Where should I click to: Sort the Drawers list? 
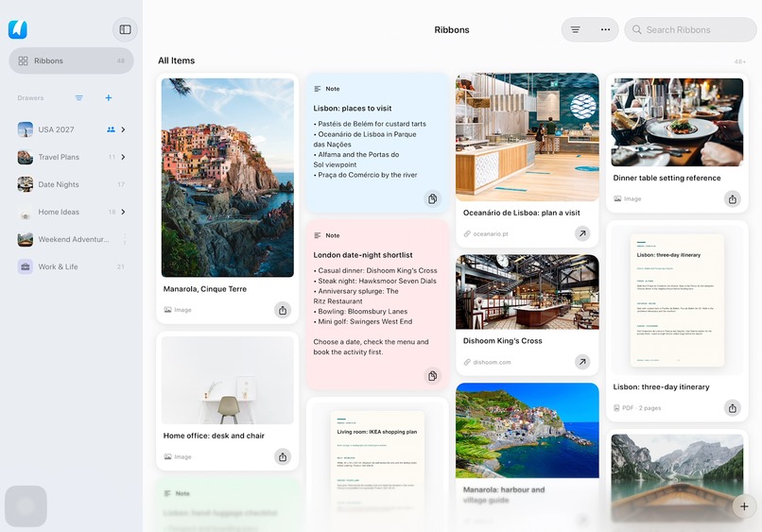(x=79, y=98)
